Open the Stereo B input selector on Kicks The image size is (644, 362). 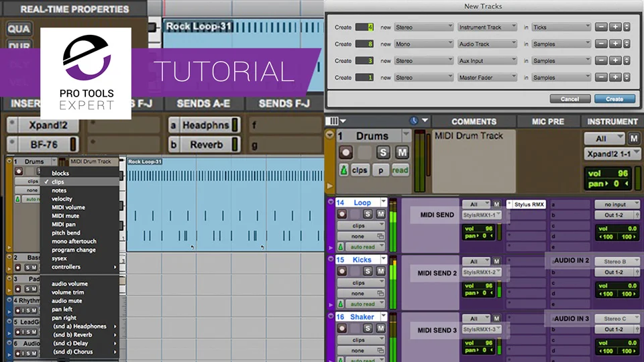click(x=617, y=261)
